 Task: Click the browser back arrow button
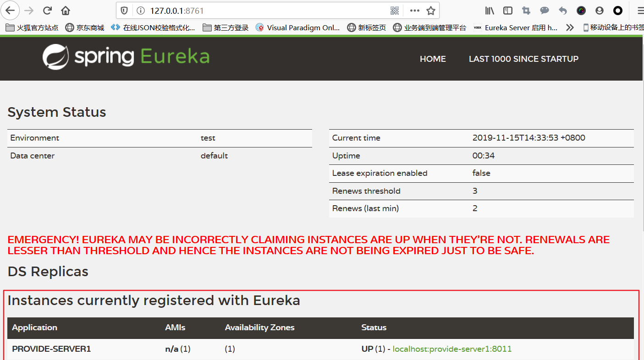coord(10,10)
